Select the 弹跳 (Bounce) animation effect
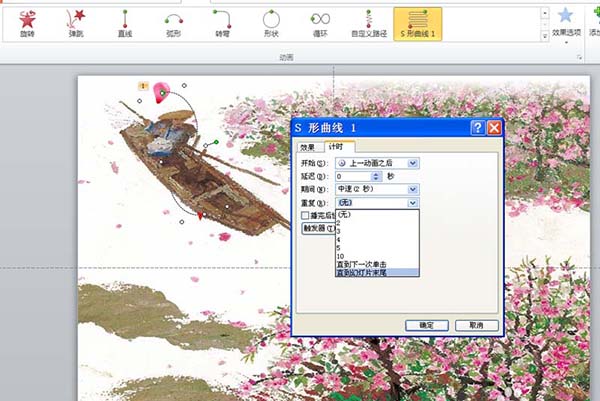This screenshot has width=600, height=401. pos(76,24)
